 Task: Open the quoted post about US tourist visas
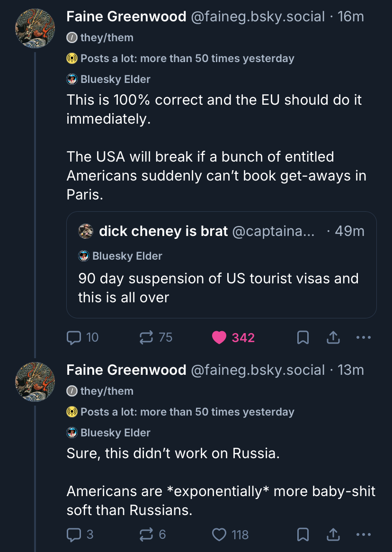coord(221,288)
